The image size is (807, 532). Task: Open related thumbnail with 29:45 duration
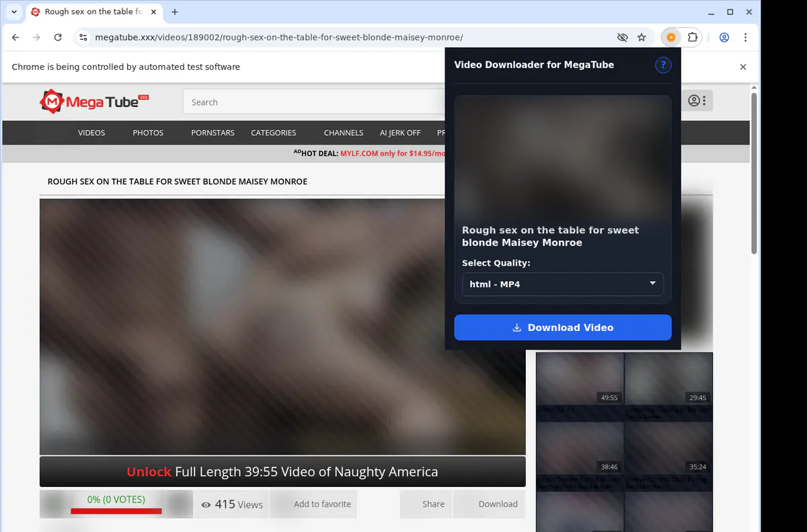click(668, 379)
